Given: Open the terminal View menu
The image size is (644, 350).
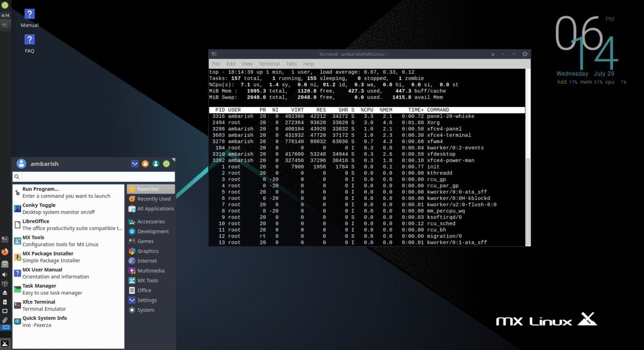Looking at the screenshot, I should pos(247,64).
